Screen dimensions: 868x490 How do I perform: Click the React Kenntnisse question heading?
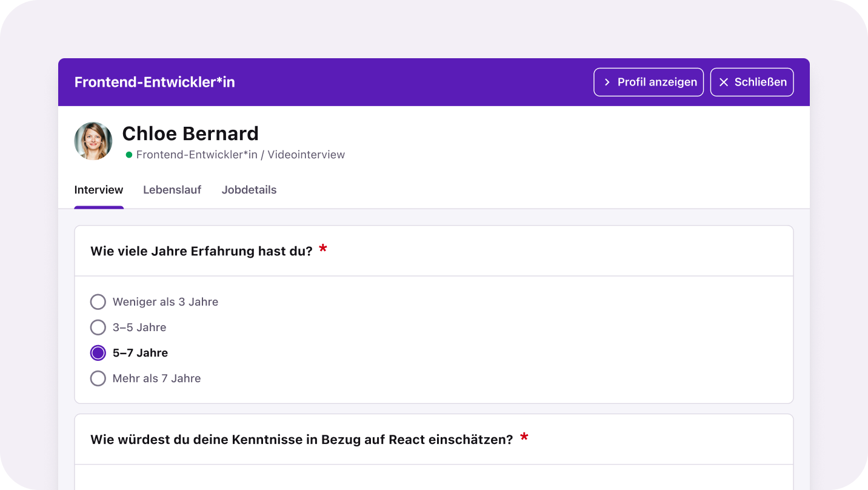[x=301, y=440]
